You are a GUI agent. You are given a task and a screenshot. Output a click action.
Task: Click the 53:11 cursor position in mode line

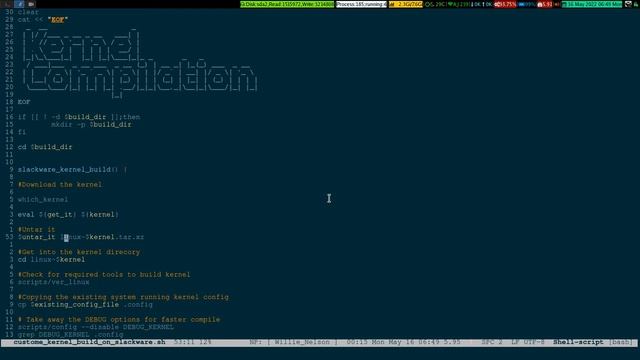[183, 342]
